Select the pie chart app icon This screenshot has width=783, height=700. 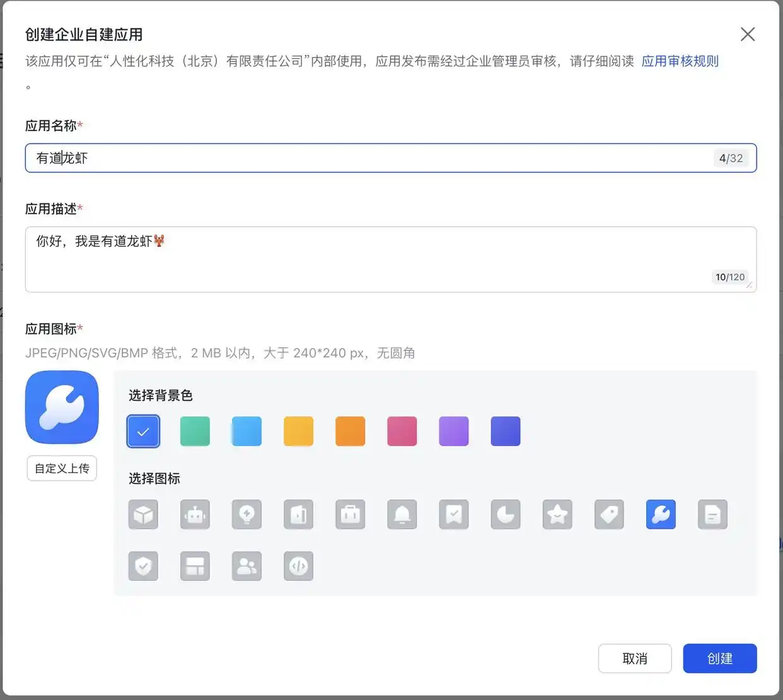pyautogui.click(x=505, y=515)
